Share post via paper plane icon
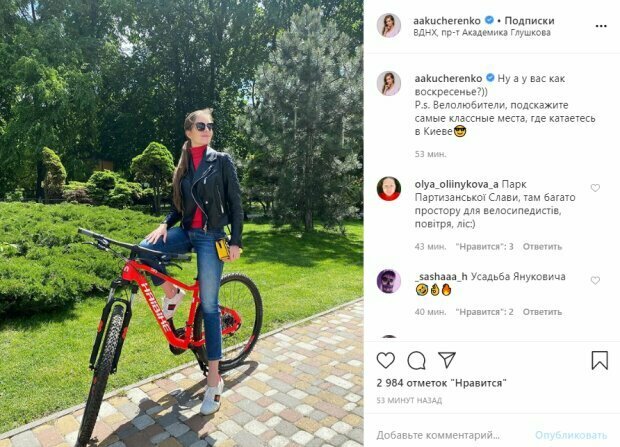Viewport: 620px width, 447px height. tap(447, 360)
